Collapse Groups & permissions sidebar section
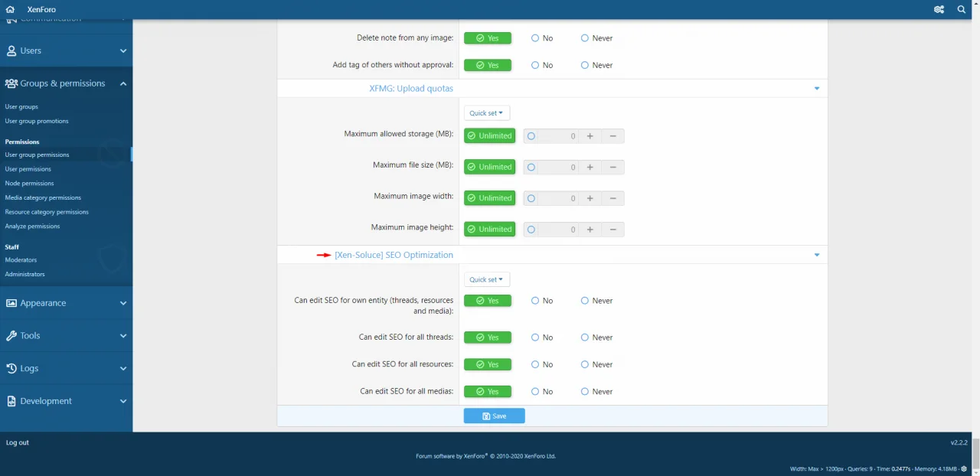 [123, 83]
